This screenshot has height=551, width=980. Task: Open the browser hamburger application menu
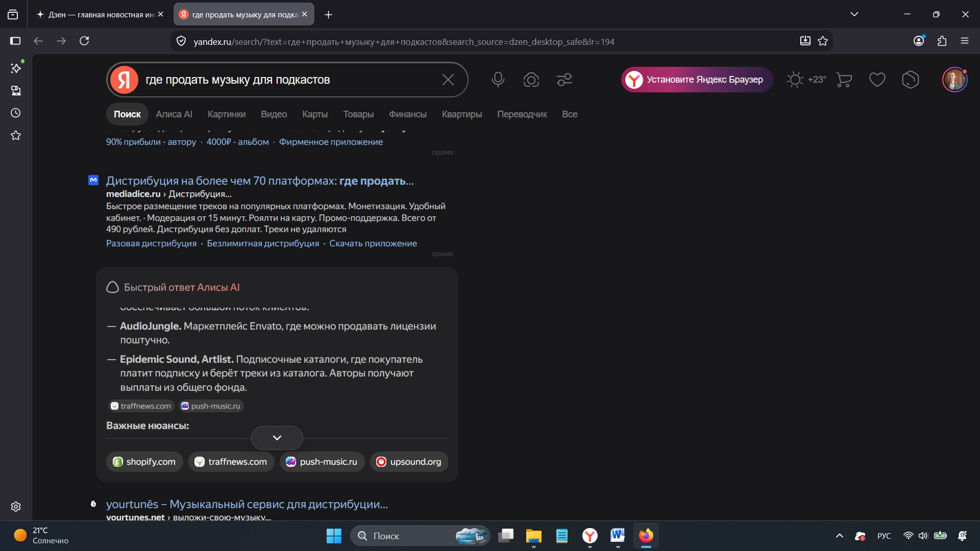965,41
